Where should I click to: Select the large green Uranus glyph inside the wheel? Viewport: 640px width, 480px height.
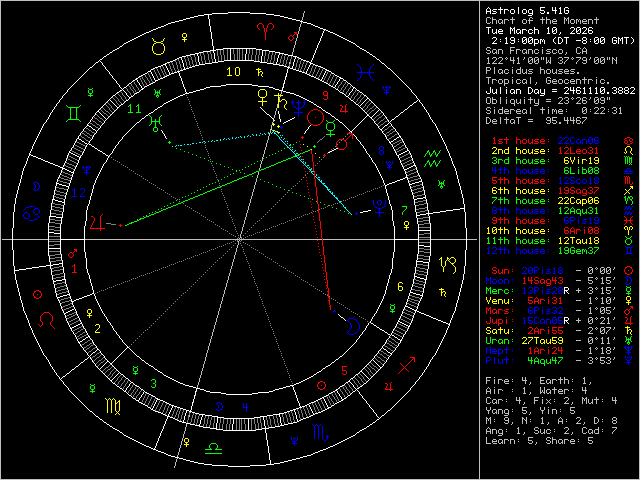(x=155, y=123)
